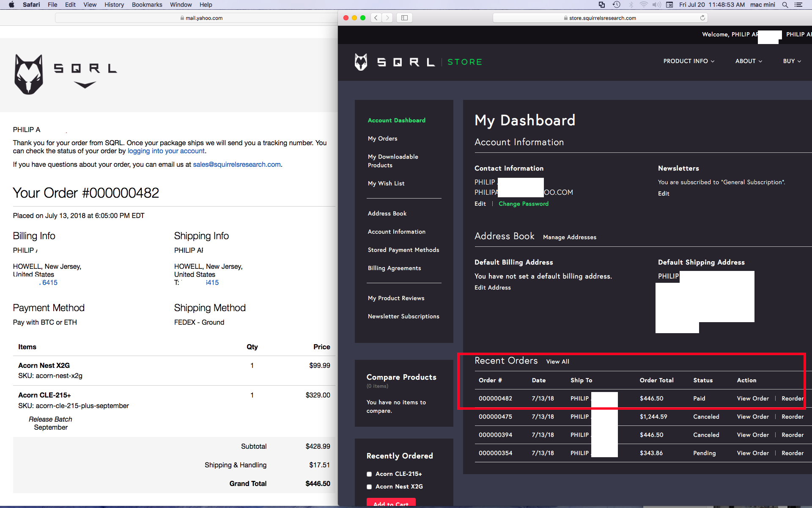View Order for order 000000482
This screenshot has height=508, width=812.
(x=753, y=398)
